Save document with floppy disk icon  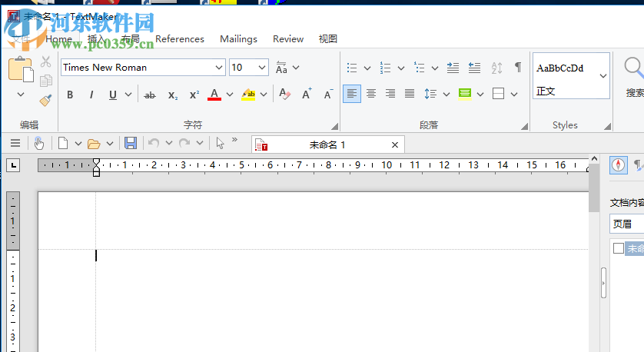point(131,143)
